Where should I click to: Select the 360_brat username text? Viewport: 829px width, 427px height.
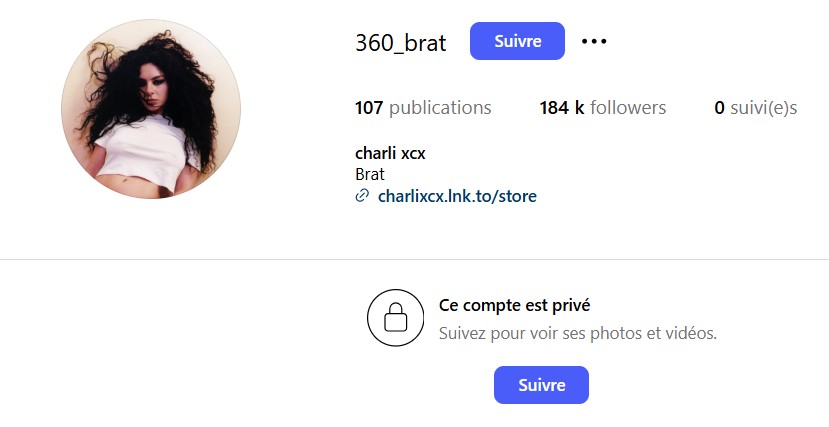click(401, 43)
